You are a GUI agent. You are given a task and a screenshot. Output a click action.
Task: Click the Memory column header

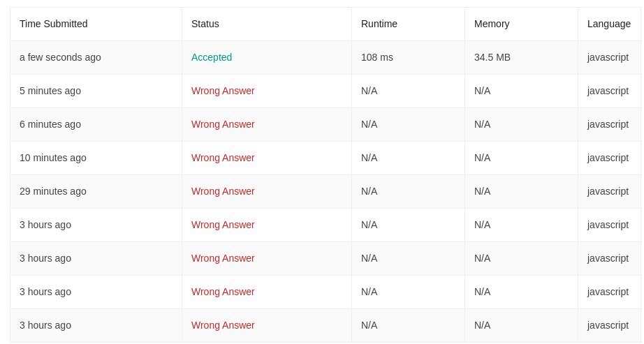pyautogui.click(x=492, y=24)
